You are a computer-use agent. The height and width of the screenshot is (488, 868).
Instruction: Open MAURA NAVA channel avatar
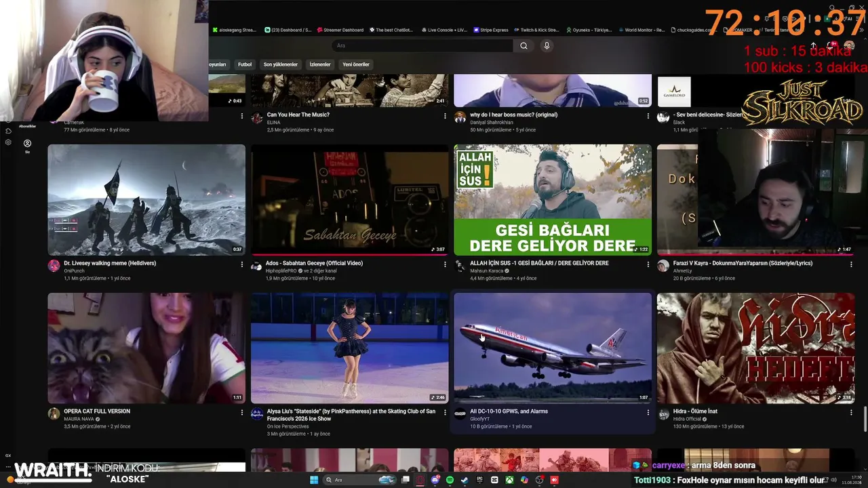(x=54, y=414)
